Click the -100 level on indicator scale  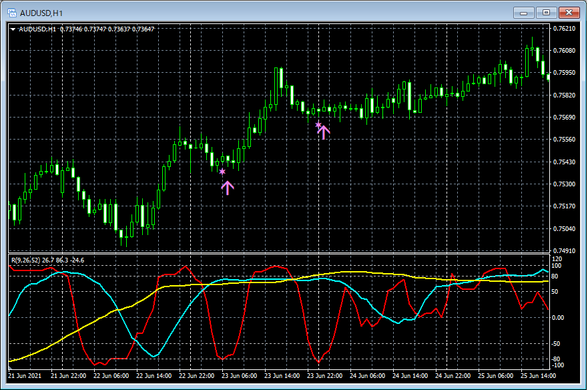click(558, 365)
